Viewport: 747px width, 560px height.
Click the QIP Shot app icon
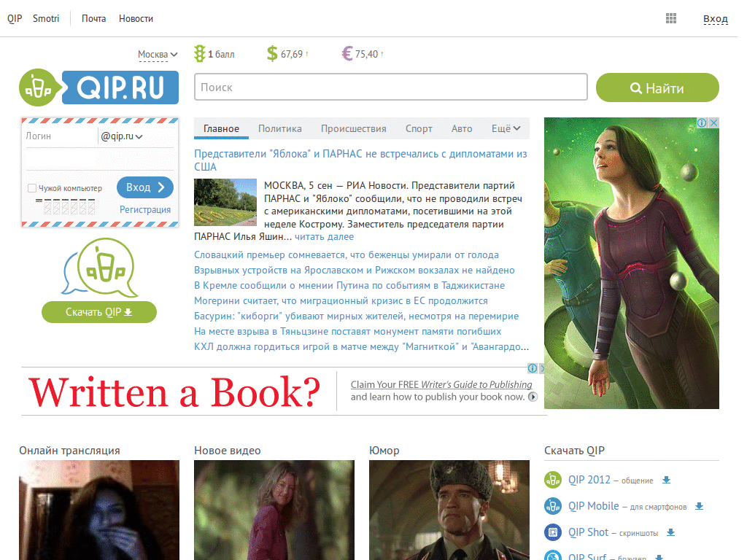click(x=553, y=532)
